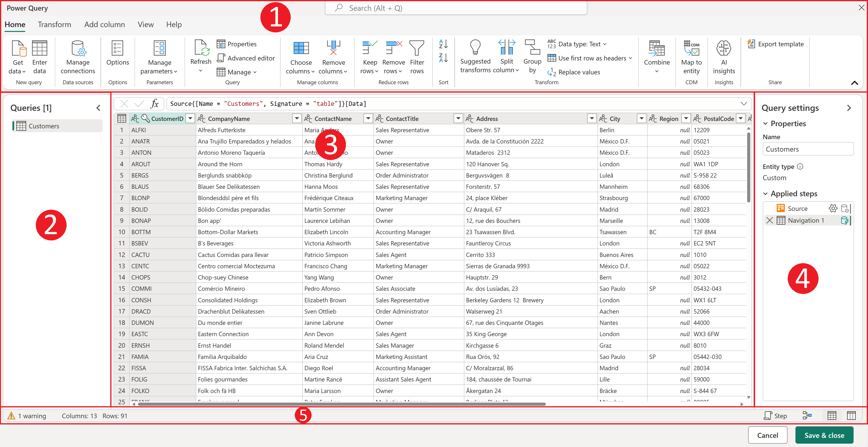Toggle the filter on CompanyName column
Viewport: 868px width, 447px height.
click(296, 118)
